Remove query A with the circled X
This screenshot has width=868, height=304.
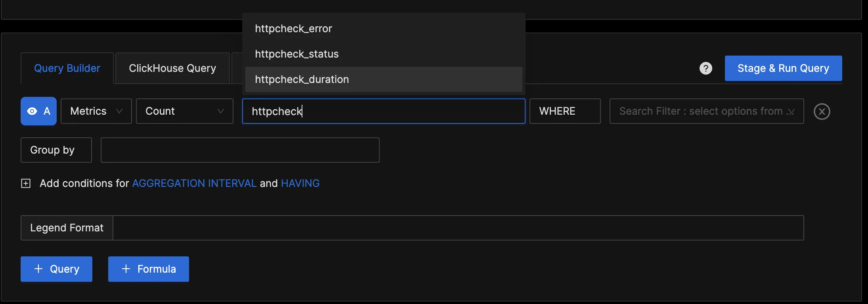pos(822,112)
